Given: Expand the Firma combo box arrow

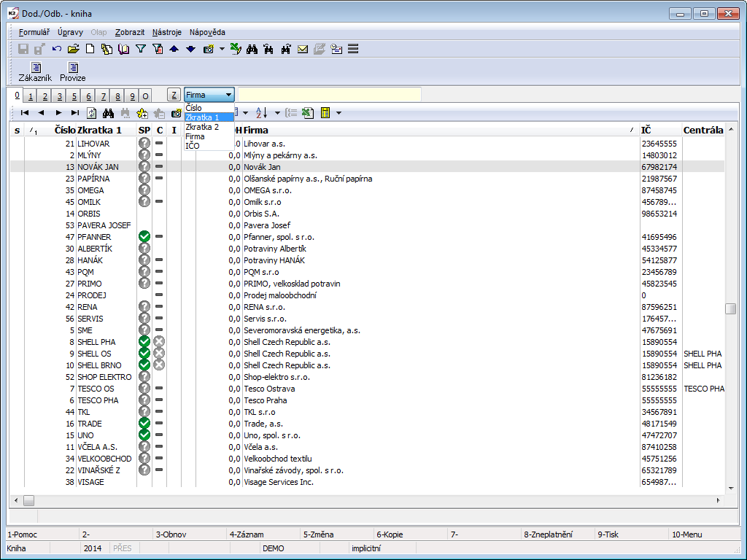Looking at the screenshot, I should [x=228, y=95].
